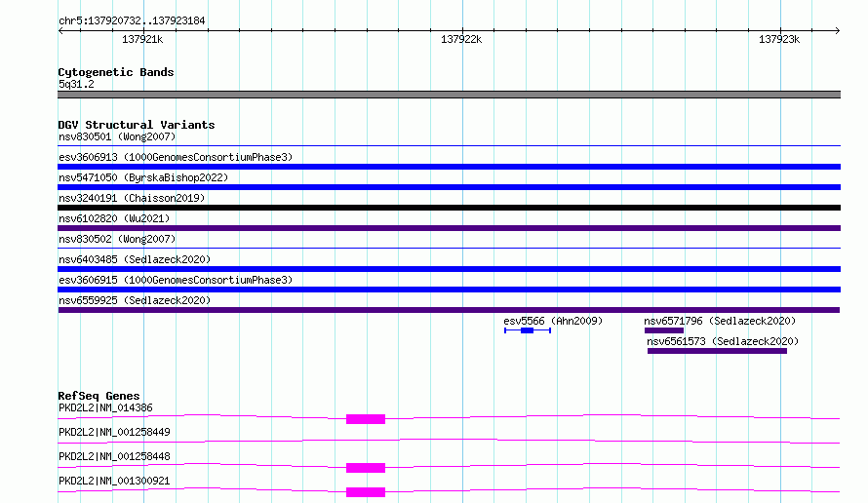Screen dimensions: 868x503
Task: Click the chr5:137920732..137923184 region label
Action: tap(132, 20)
